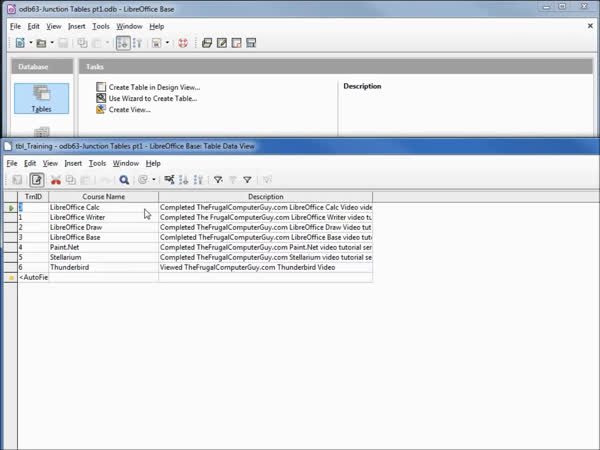Click Sort Descending in table toolbar

coord(198,180)
